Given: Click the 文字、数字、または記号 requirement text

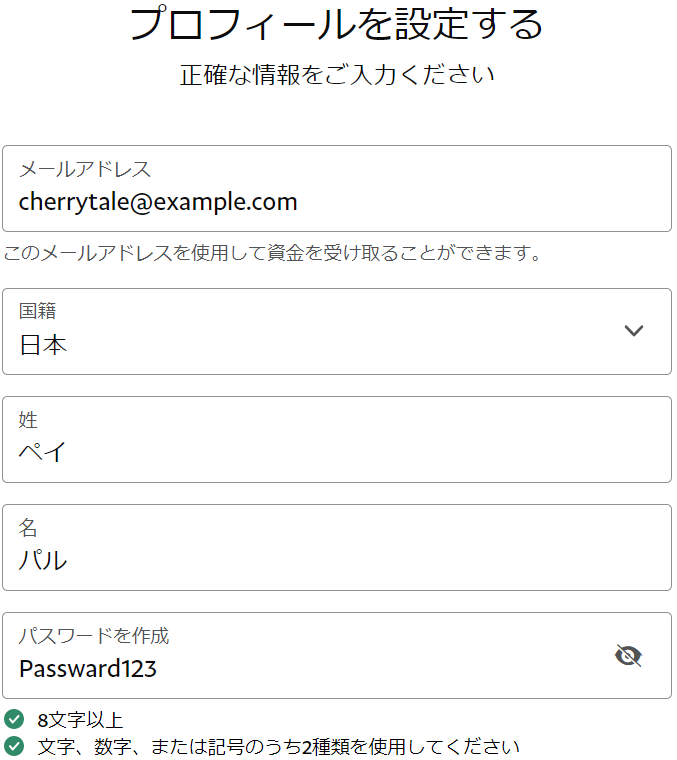Looking at the screenshot, I should [278, 747].
